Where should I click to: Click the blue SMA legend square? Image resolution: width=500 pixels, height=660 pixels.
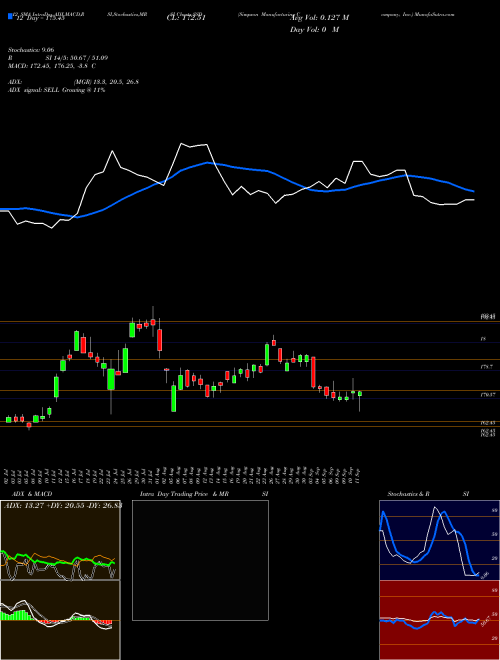(10, 16)
